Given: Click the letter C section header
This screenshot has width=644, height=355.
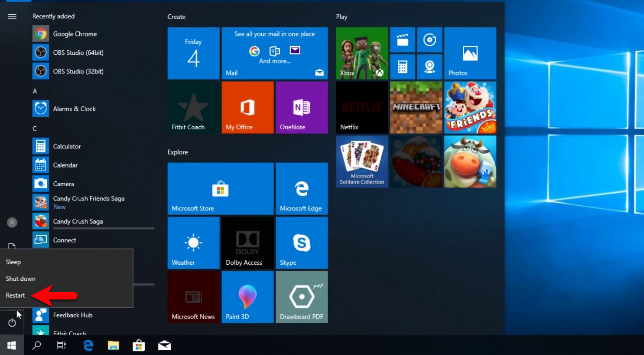Looking at the screenshot, I should (35, 128).
